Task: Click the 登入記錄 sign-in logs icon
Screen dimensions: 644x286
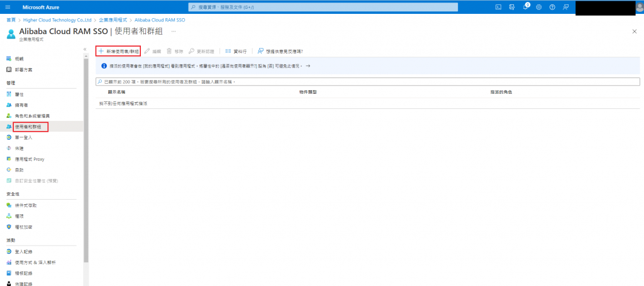Action: click(9, 251)
